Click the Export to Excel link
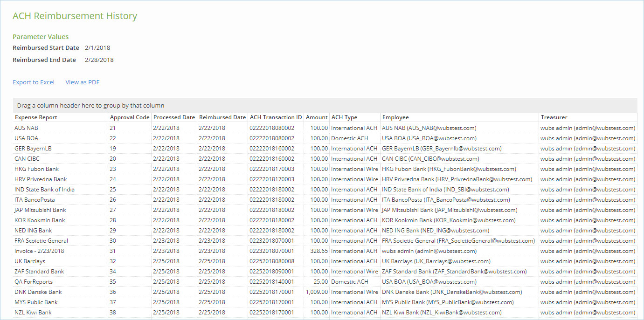The width and height of the screenshot is (644, 320). (34, 82)
